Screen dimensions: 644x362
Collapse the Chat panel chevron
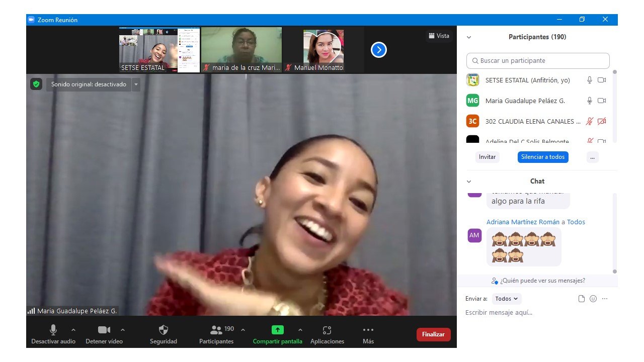[469, 182]
